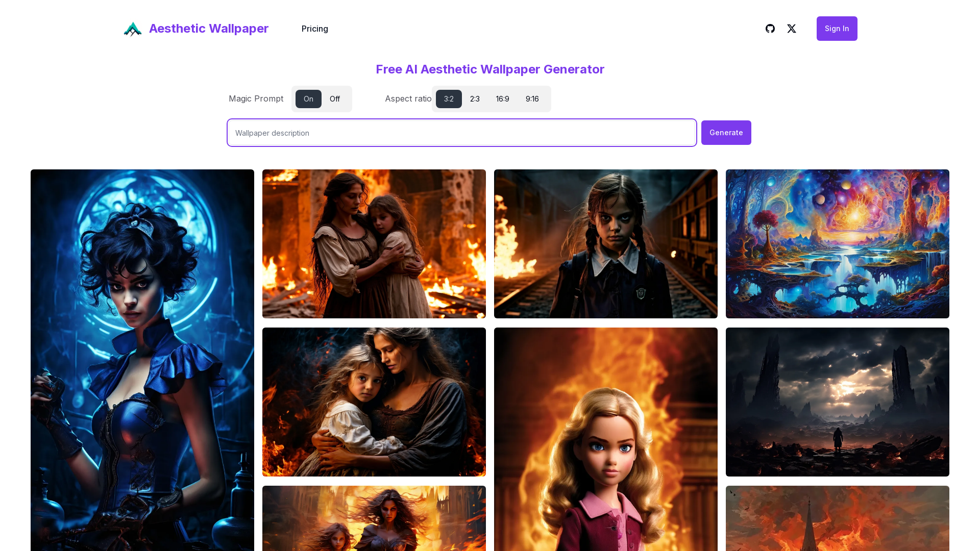Open the dark stormy wasteland figure wallpaper

pos(838,402)
